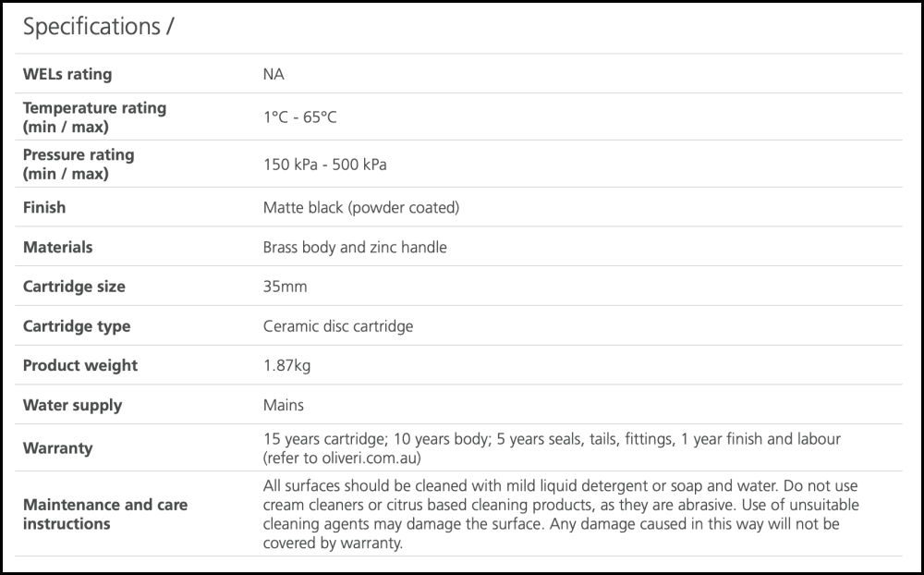Click the Materials row label

pyautogui.click(x=57, y=247)
